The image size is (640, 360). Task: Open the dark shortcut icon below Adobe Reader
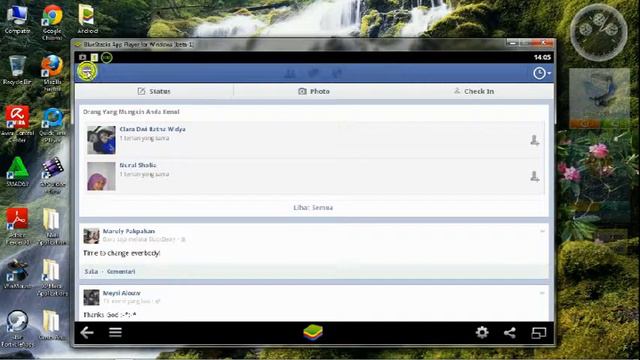click(x=17, y=274)
